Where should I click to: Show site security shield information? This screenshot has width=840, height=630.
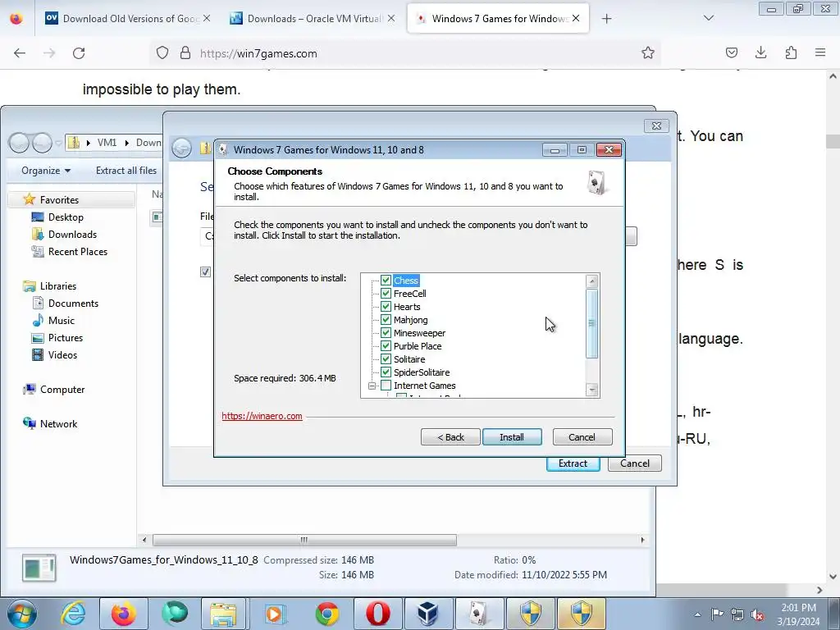tap(162, 52)
